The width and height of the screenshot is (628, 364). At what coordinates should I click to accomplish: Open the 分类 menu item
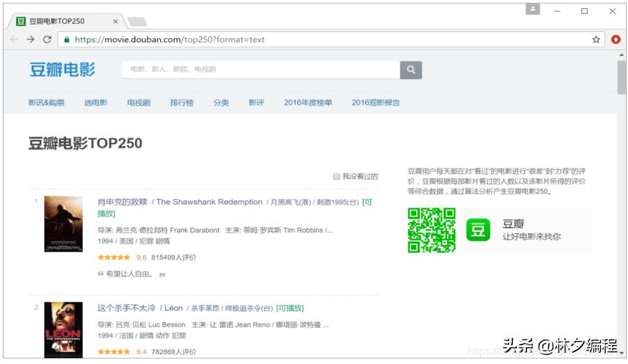pyautogui.click(x=221, y=102)
